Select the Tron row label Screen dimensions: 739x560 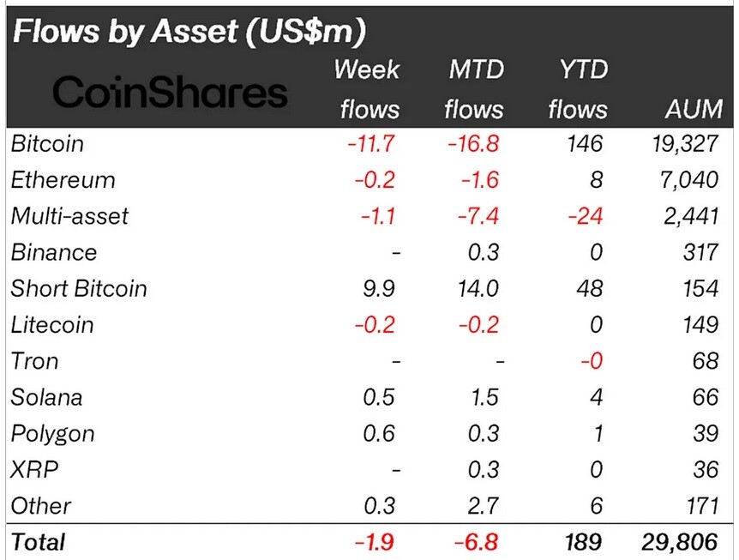click(34, 362)
